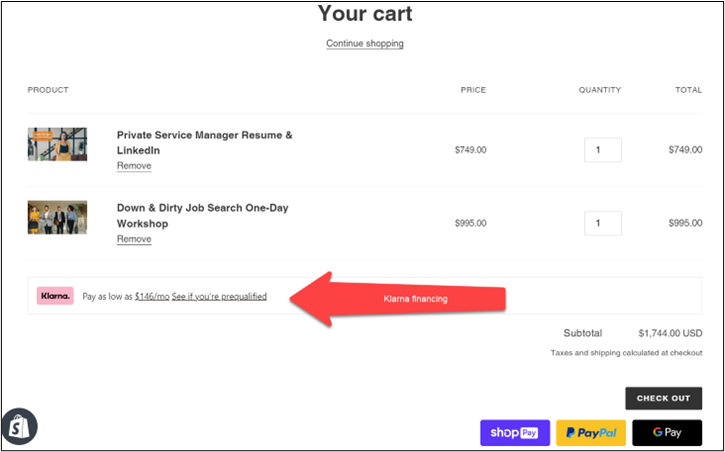This screenshot has height=452, width=725.
Task: Open the Continue shopping link
Action: 365,44
